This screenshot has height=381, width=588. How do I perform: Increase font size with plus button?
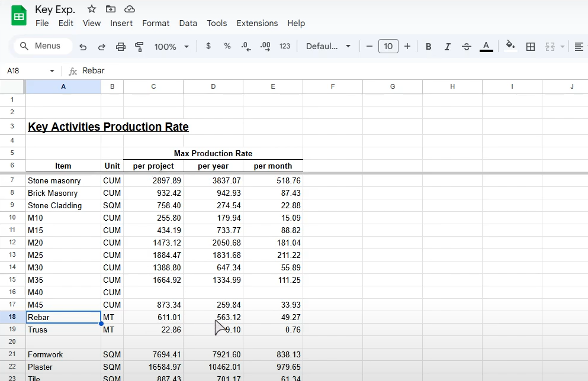407,46
